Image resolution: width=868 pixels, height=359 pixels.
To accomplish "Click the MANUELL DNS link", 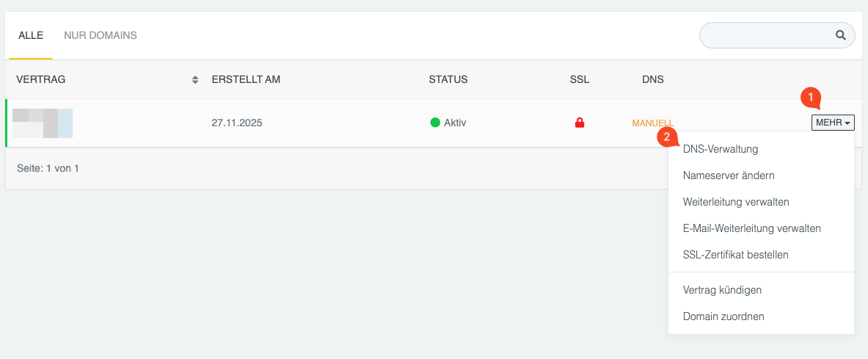I will pyautogui.click(x=652, y=123).
